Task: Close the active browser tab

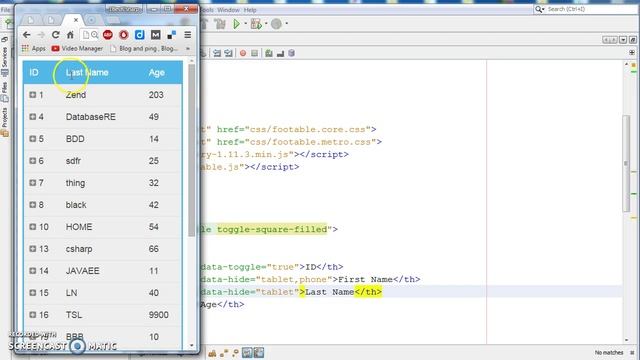Action: click(x=76, y=20)
